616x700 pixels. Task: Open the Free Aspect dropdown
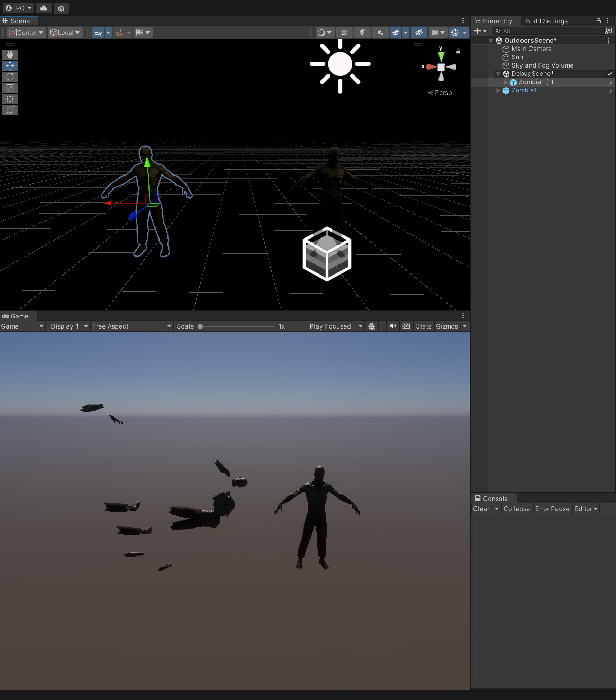[x=132, y=326]
